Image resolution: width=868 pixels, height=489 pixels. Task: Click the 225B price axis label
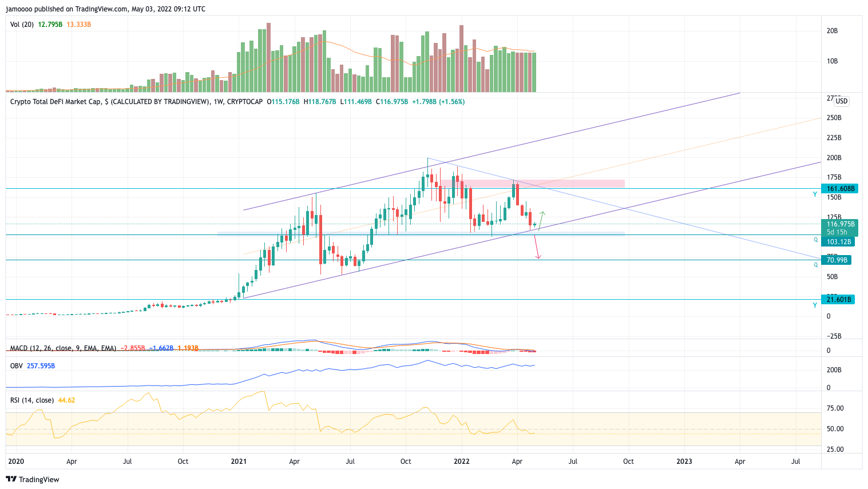[x=834, y=138]
